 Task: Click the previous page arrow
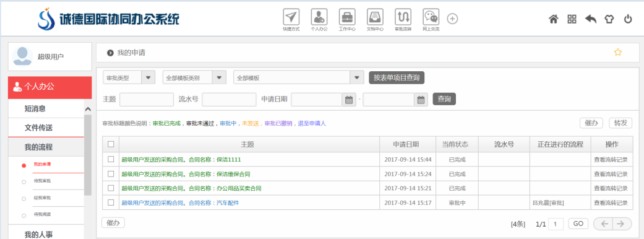[x=603, y=224]
